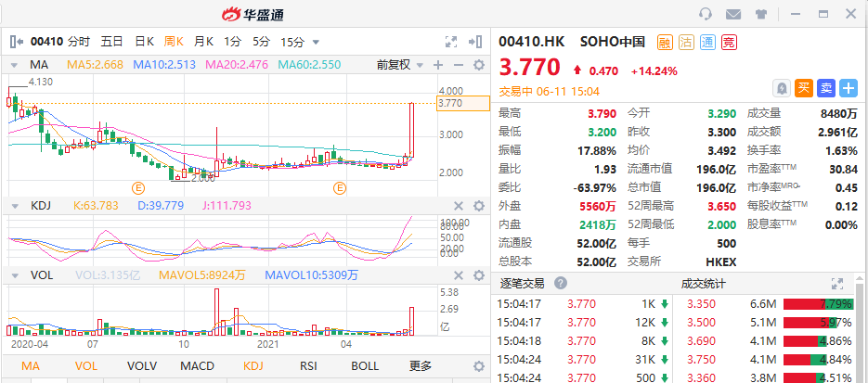Collapse the left panel icon beside 00410
The height and width of the screenshot is (383, 868).
coord(17,42)
